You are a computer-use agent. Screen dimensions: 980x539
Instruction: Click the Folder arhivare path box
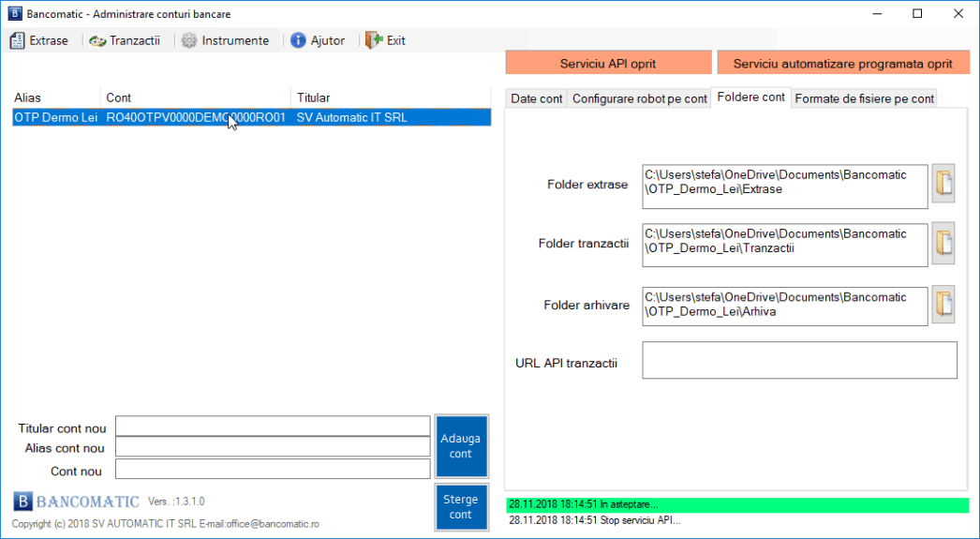click(785, 307)
